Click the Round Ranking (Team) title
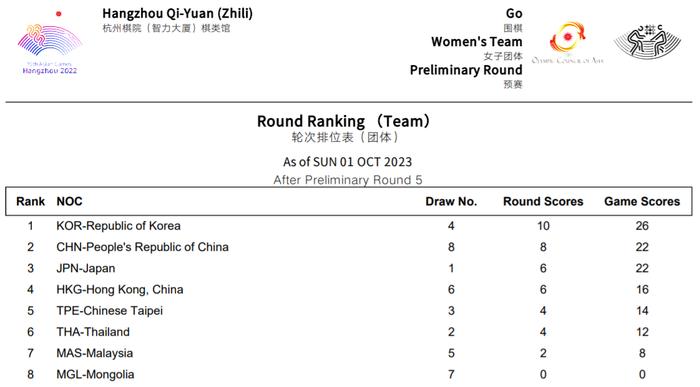 (344, 121)
